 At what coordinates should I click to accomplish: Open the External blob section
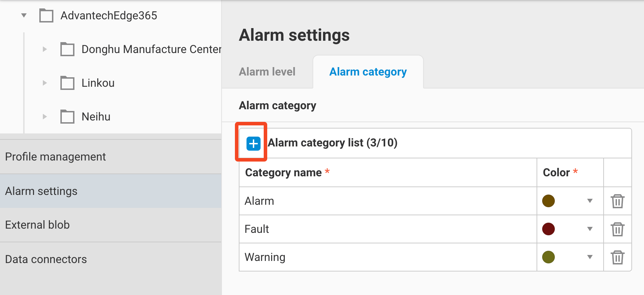tap(38, 225)
